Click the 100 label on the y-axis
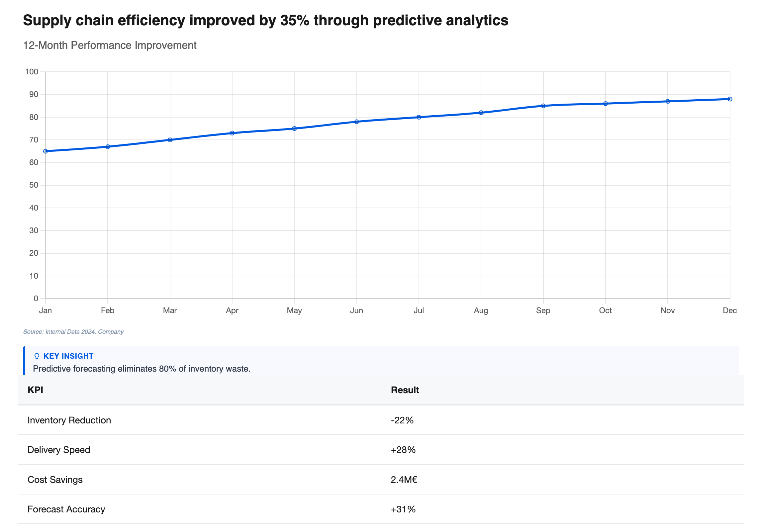This screenshot has height=532, width=758. pos(32,72)
